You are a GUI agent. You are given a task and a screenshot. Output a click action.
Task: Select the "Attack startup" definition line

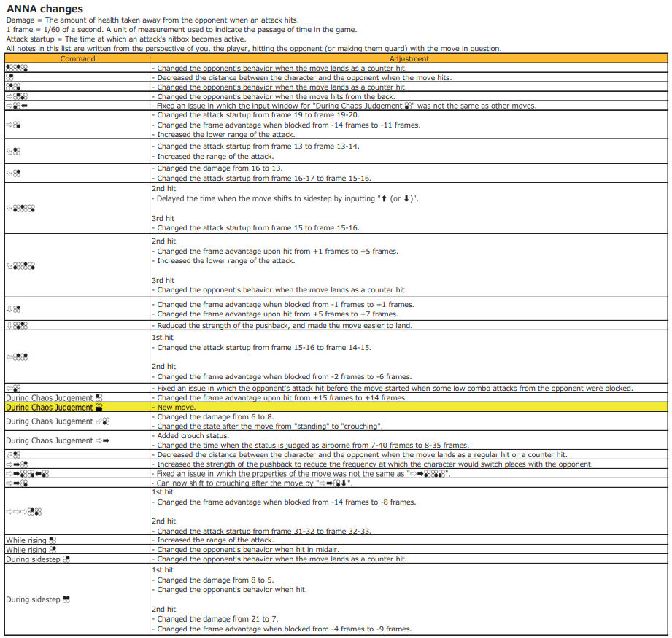126,39
